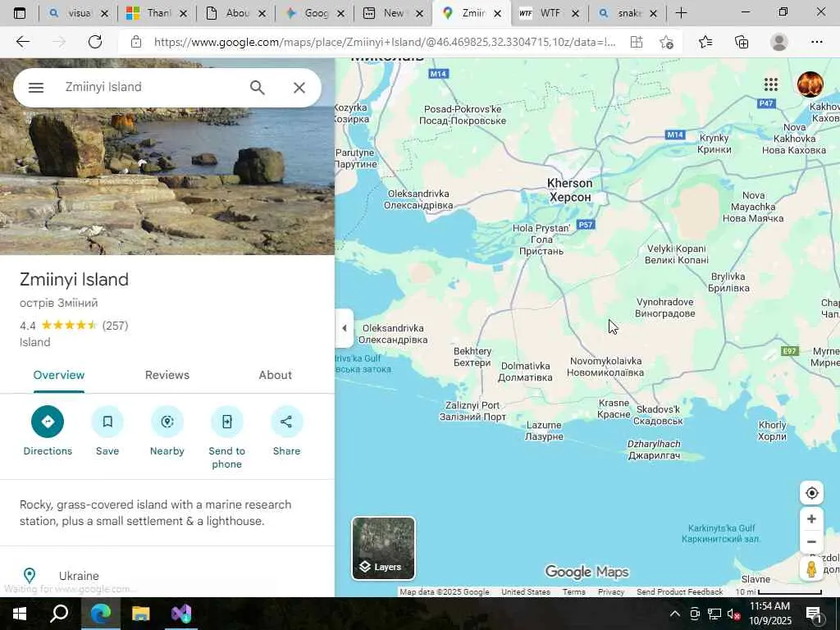Open tab actions menu icon
This screenshot has width=840, height=630.
click(x=20, y=13)
